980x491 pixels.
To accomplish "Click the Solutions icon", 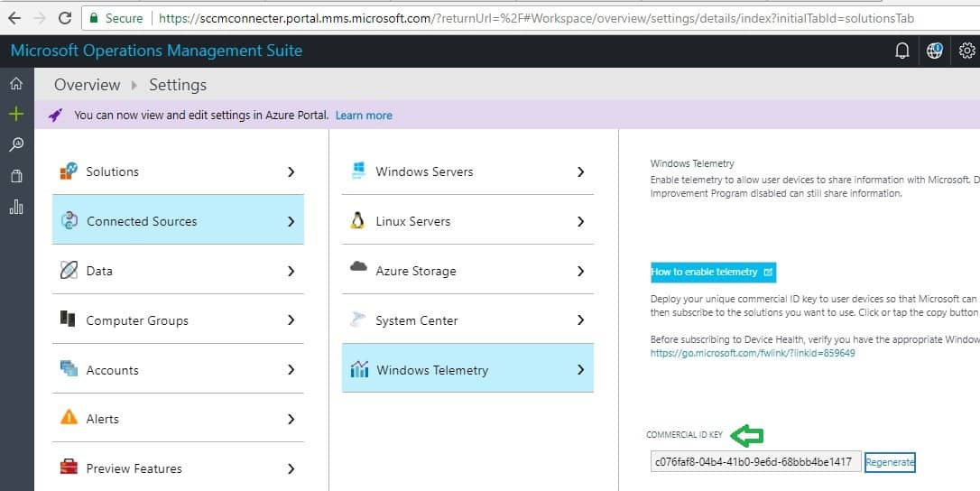I will 69,171.
